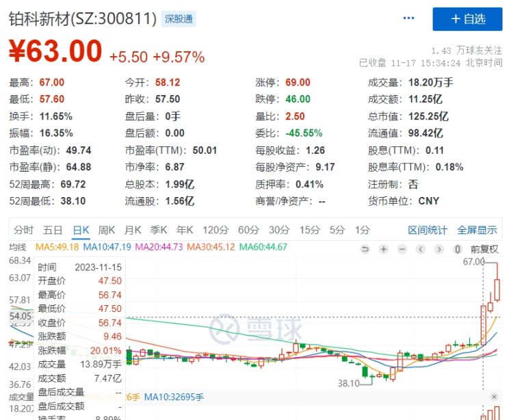Viewport: 513px width, 420px height.
Task: Add stock with +自选 button
Action: click(468, 19)
